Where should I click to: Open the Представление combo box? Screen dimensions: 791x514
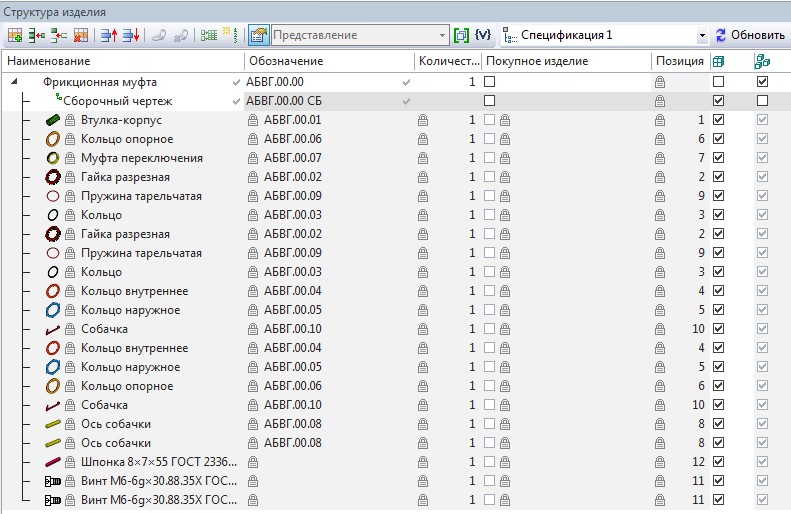tap(441, 35)
